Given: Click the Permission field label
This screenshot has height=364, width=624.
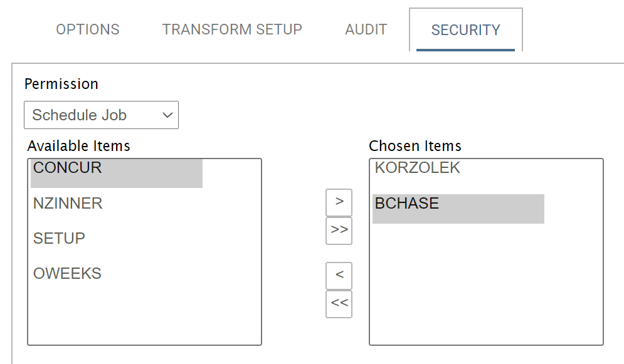Looking at the screenshot, I should click(x=61, y=84).
